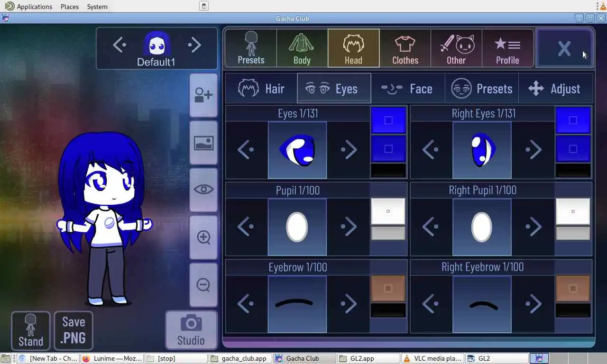Click the Right Eyebrow preview thumbnail
This screenshot has height=364, width=607.
point(482,304)
